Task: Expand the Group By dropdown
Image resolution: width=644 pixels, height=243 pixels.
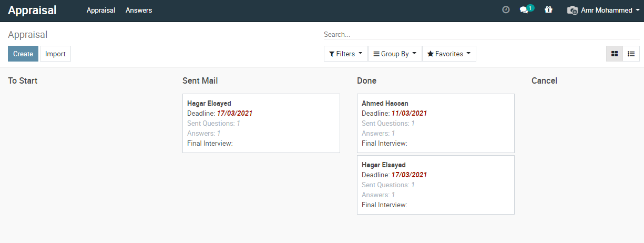Action: pos(395,54)
